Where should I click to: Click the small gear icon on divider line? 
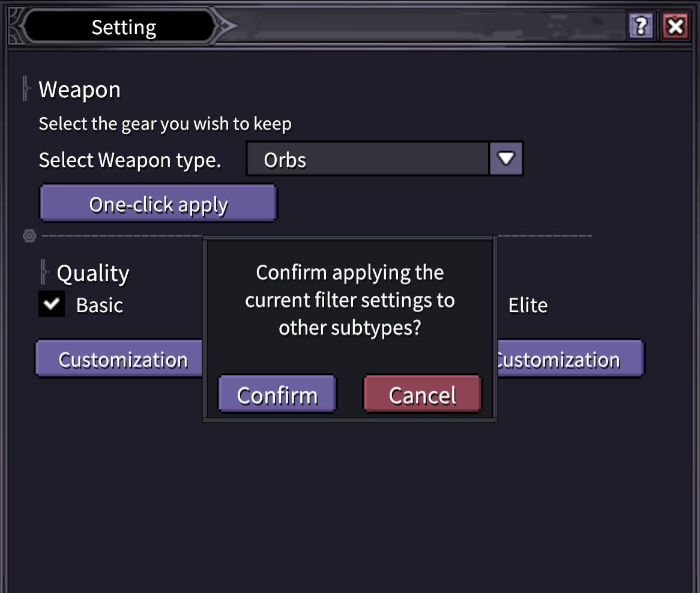[x=29, y=236]
